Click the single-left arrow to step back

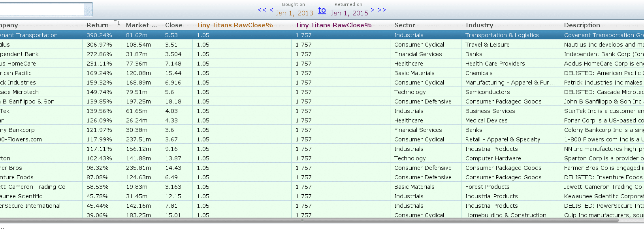point(271,10)
